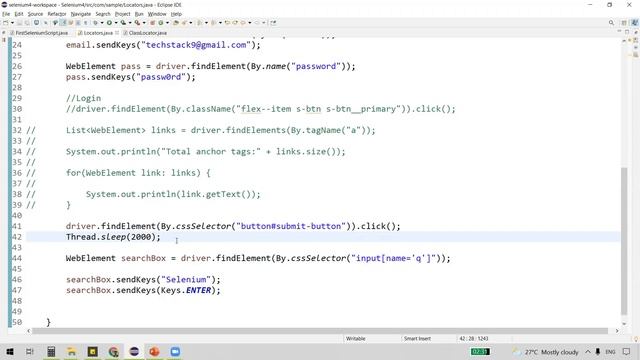Expand the External Tools dropdown
The width and height of the screenshot is (640, 360).
pos(144,23)
